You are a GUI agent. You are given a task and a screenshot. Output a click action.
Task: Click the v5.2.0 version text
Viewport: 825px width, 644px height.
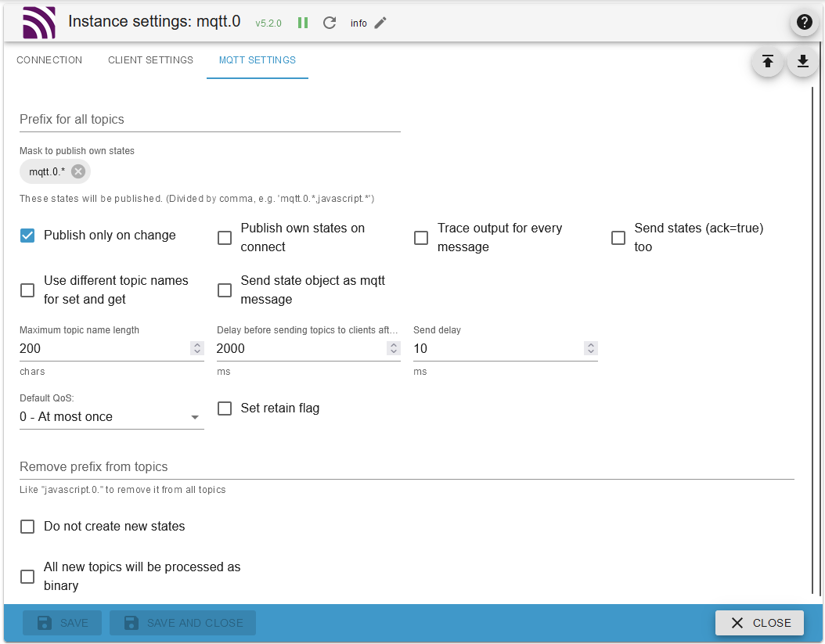[x=268, y=23]
